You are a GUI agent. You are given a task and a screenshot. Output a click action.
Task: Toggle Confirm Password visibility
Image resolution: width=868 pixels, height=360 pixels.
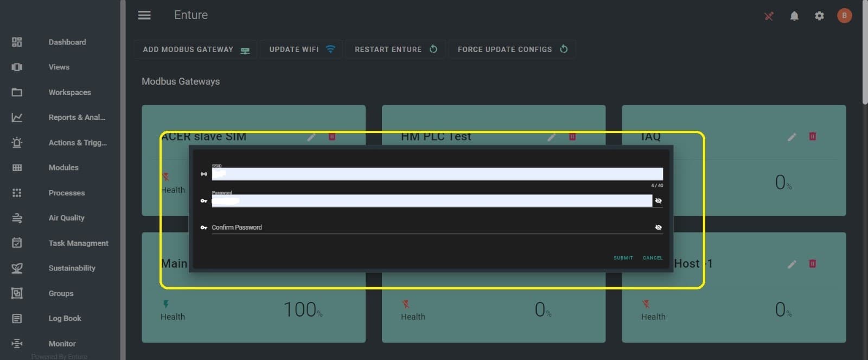658,228
